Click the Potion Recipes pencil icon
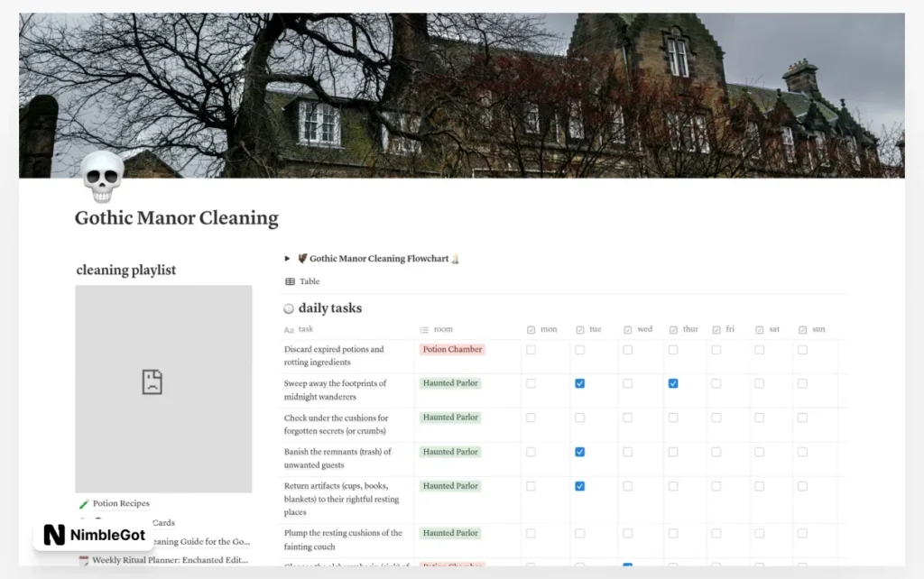 pyautogui.click(x=84, y=504)
